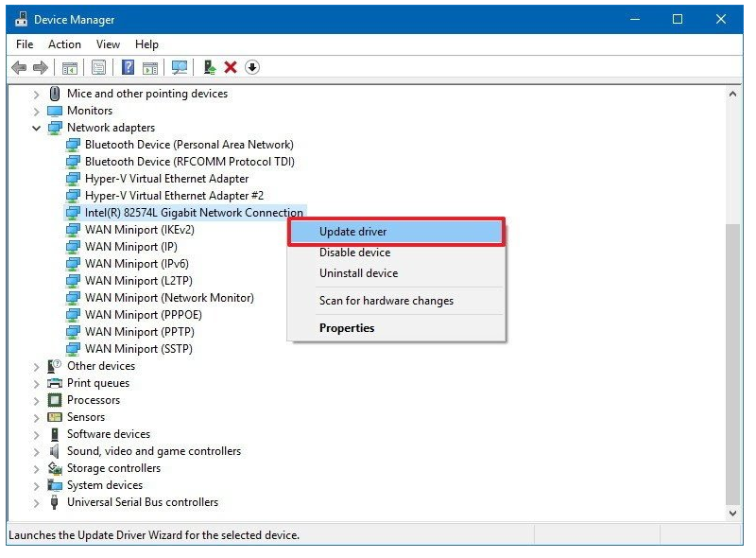This screenshot has width=756, height=558.
Task: Choose Update driver from context menu
Action: 396,232
